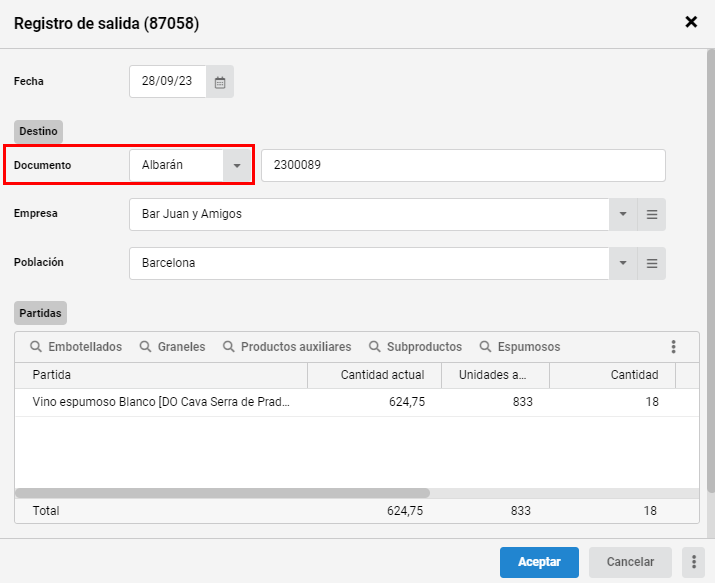Edit document number field 2300089
Image resolution: width=715 pixels, height=583 pixels.
(463, 165)
